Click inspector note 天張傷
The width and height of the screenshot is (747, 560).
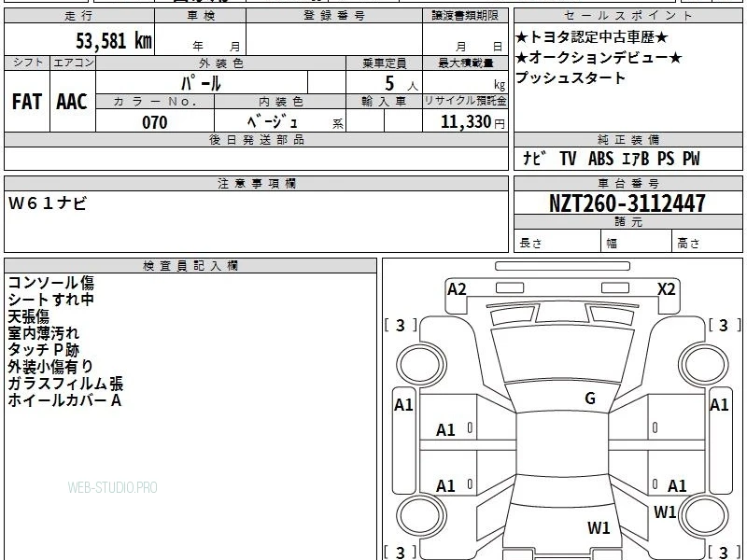point(29,316)
